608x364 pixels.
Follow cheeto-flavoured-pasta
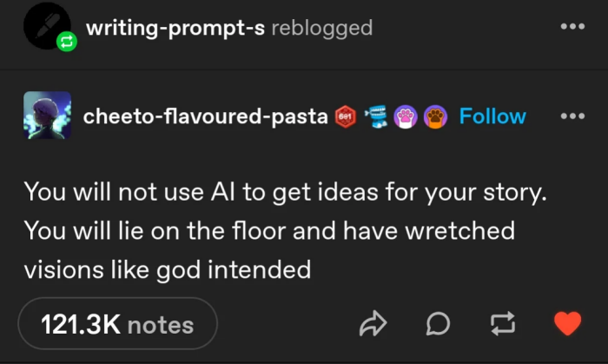[492, 116]
